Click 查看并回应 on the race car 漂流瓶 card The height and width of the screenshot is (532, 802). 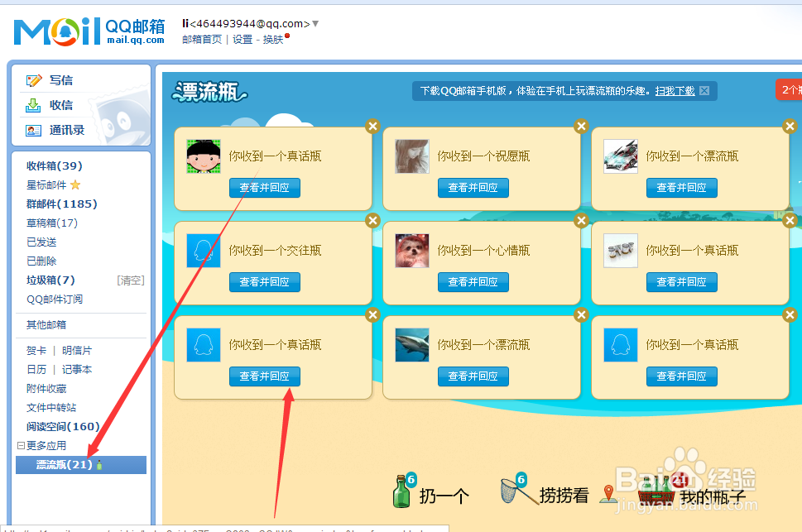(x=682, y=188)
